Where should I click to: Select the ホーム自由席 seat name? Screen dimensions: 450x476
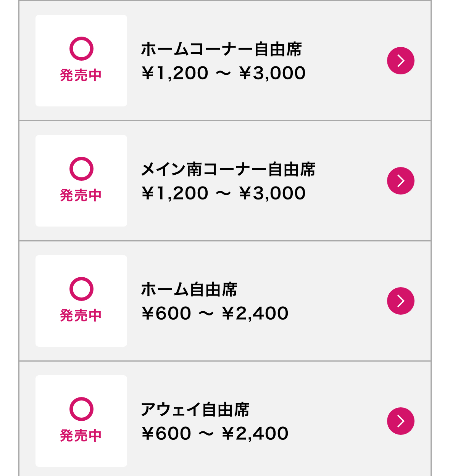point(189,289)
